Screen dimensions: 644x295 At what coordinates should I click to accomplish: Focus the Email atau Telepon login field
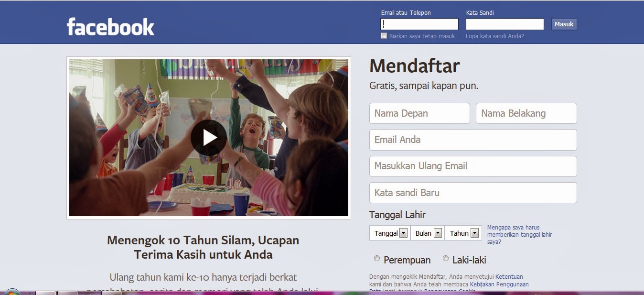(419, 24)
